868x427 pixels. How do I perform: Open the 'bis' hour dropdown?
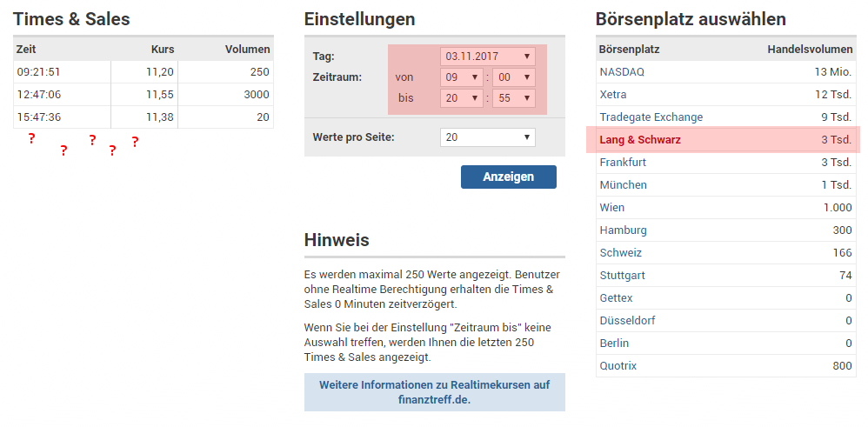pos(461,98)
